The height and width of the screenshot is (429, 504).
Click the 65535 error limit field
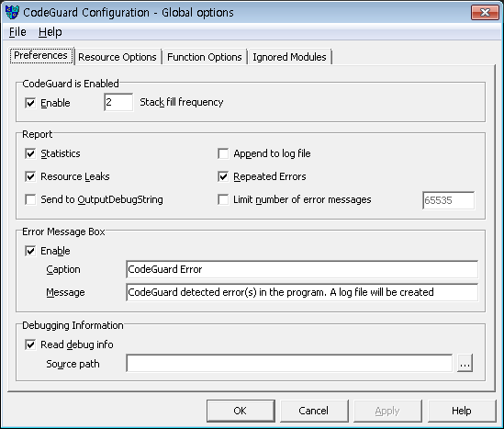click(448, 200)
